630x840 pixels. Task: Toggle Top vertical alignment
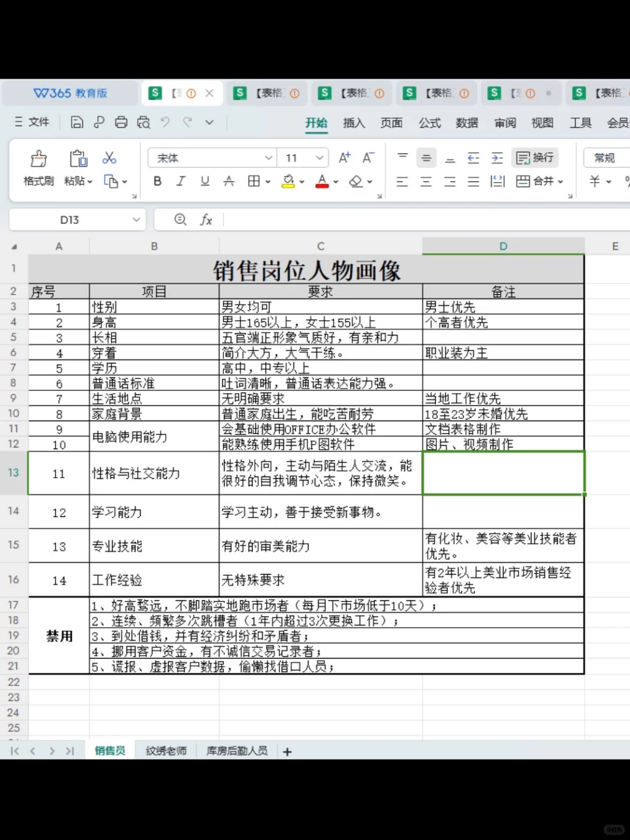pos(402,156)
